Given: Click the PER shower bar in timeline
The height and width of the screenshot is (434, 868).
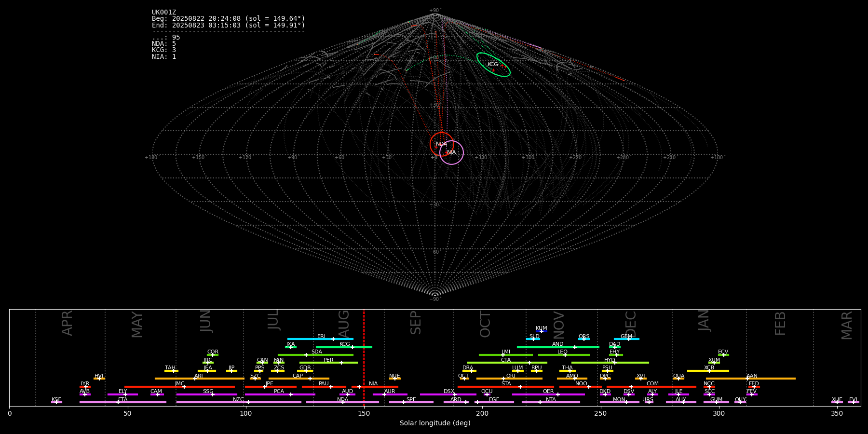Looking at the screenshot, I should click(328, 363).
